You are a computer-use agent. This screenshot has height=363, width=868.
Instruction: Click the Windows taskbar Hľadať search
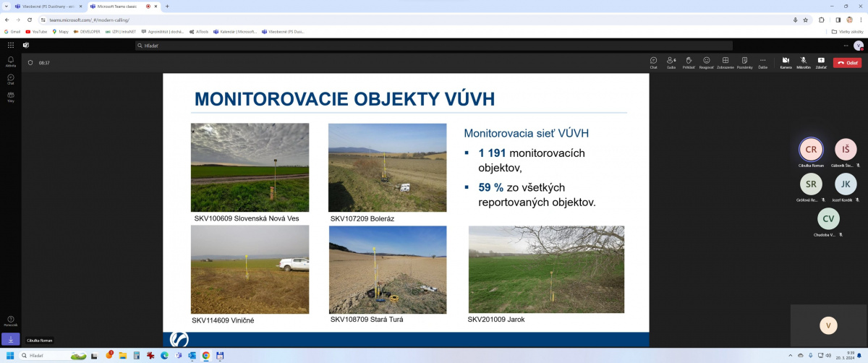54,355
